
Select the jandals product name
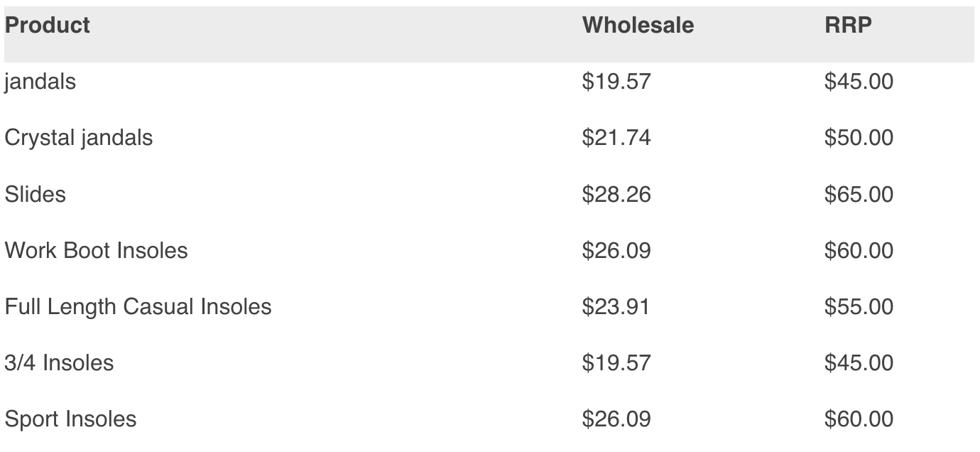tap(40, 82)
